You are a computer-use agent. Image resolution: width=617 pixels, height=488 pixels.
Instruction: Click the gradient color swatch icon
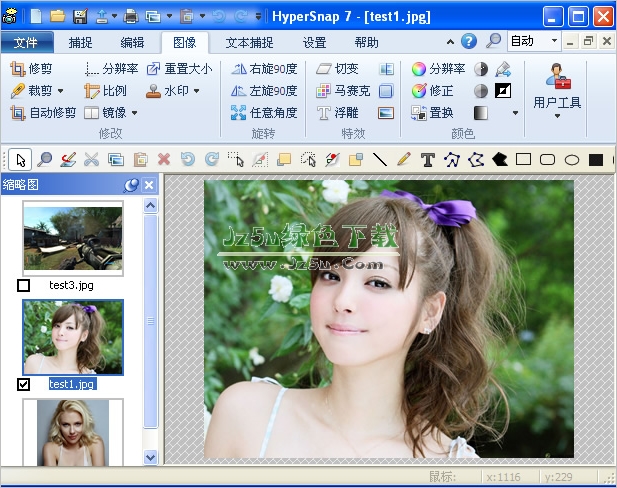click(480, 113)
